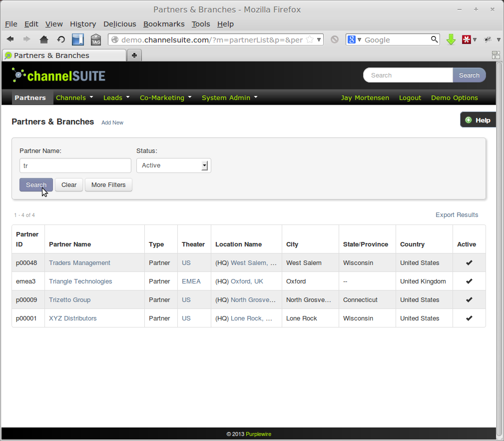504x441 pixels.
Task: Open a new tab with the plus icon
Action: pos(134,55)
